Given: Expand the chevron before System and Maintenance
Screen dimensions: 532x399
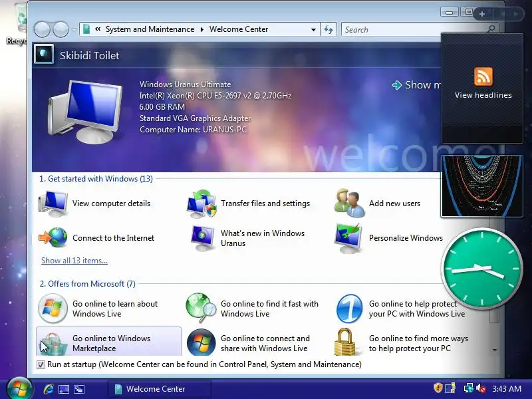Looking at the screenshot, I should pos(98,29).
